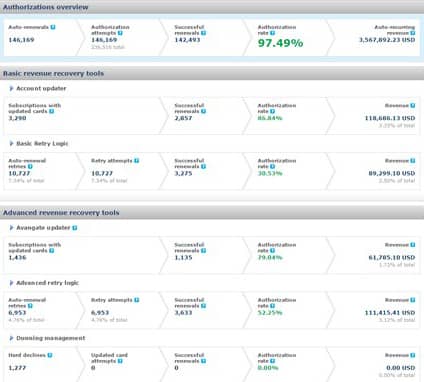The width and height of the screenshot is (424, 382).
Task: Click the Auto-recurring revenue info icon
Action: point(413,33)
